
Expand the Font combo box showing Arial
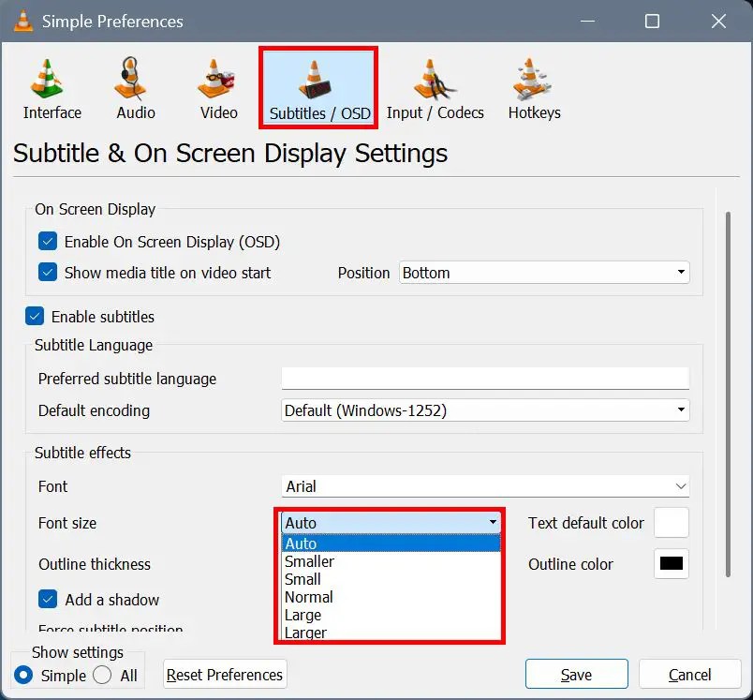click(485, 486)
